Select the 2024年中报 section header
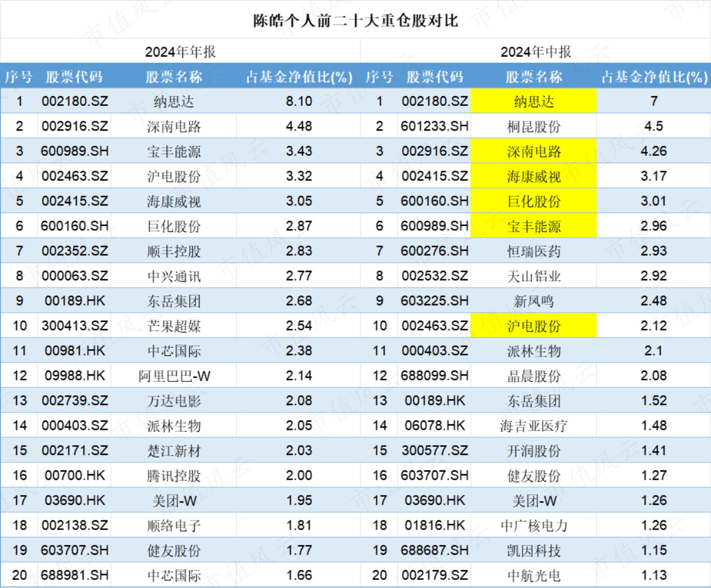Image resolution: width=711 pixels, height=588 pixels. pos(535,52)
